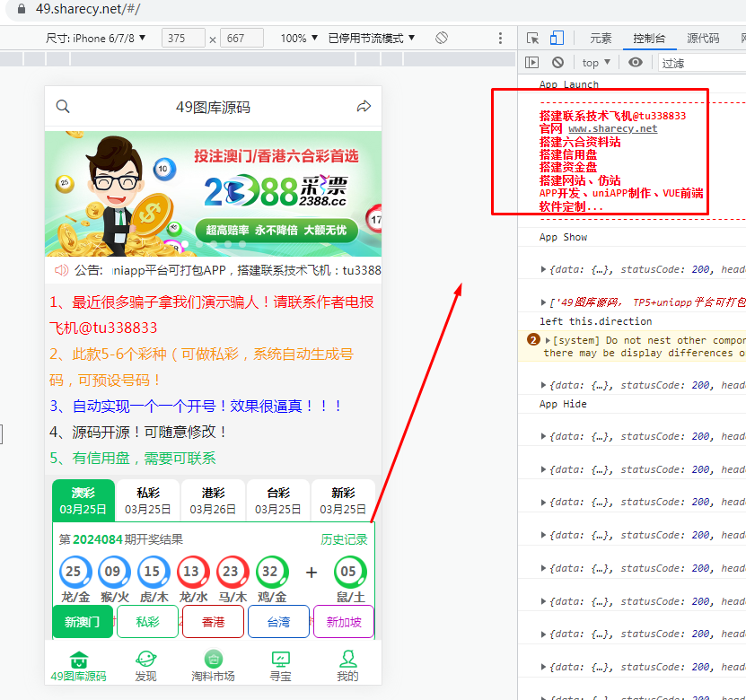Open www.sharecy.net link in console
The height and width of the screenshot is (700, 746).
tap(613, 128)
